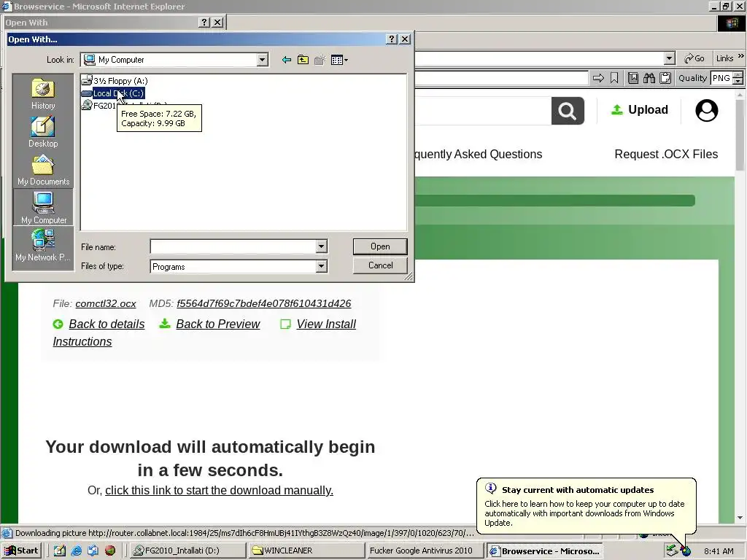Screen dimensions: 747x560
Task: Select My Computer in the places bar
Action: point(43,208)
